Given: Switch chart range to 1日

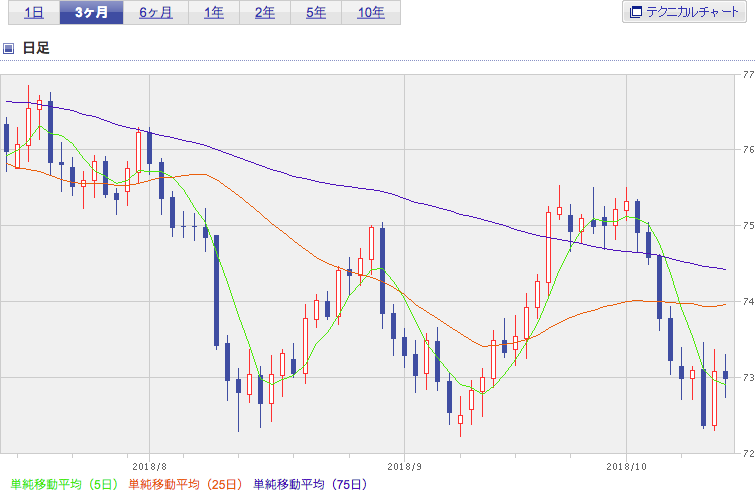Looking at the screenshot, I should pos(34,13).
